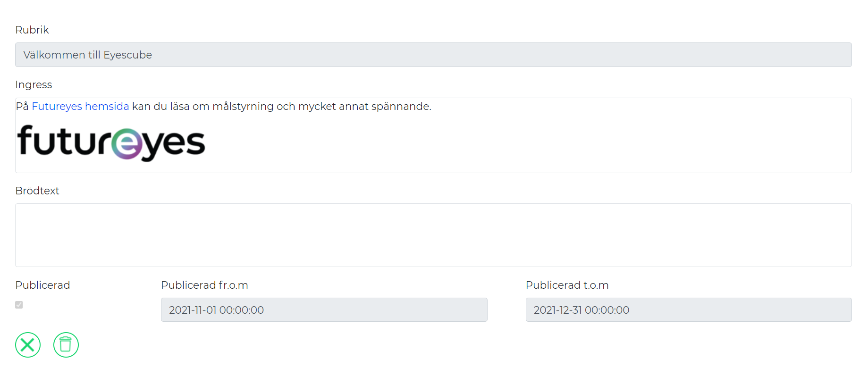Click the Publicerad fr.o.m date field
This screenshot has height=376, width=868.
tap(324, 310)
